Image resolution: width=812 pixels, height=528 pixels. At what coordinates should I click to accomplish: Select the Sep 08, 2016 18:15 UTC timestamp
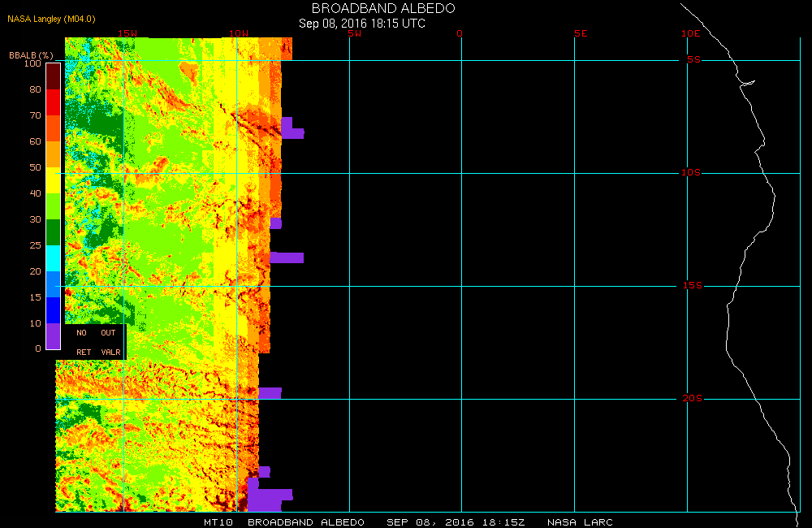point(362,24)
